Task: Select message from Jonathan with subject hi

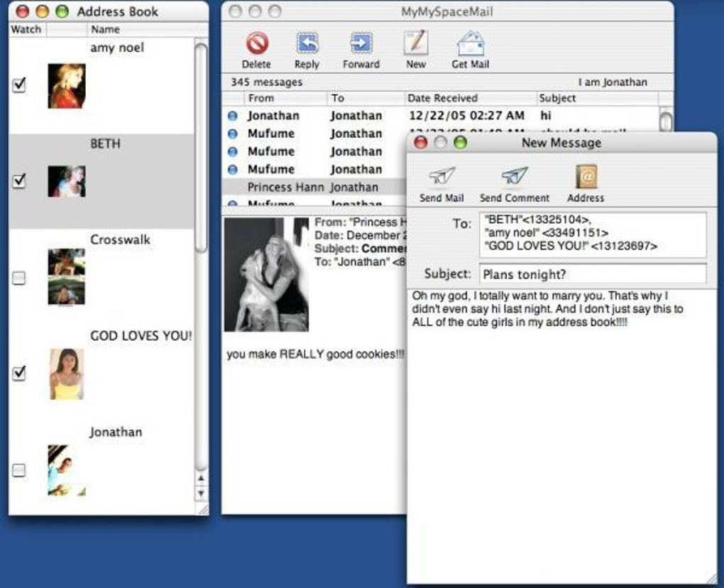Action: [441, 116]
